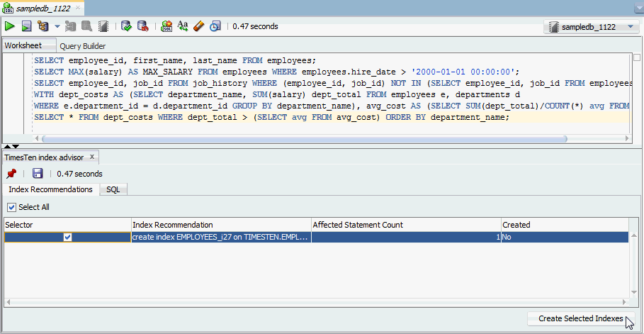Click the results table horizontal scrollbar
The height and width of the screenshot is (334, 644).
pos(316,302)
